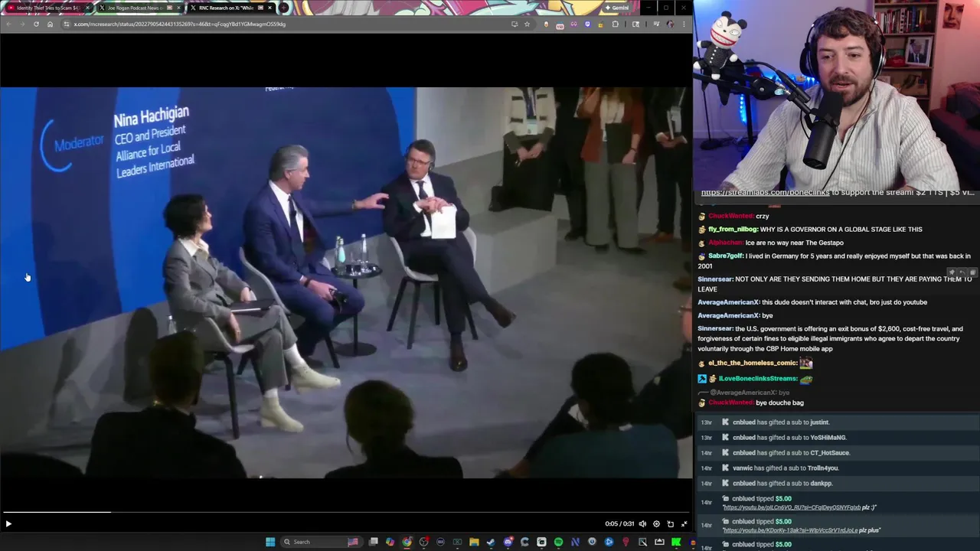Reload the current page

point(36,24)
